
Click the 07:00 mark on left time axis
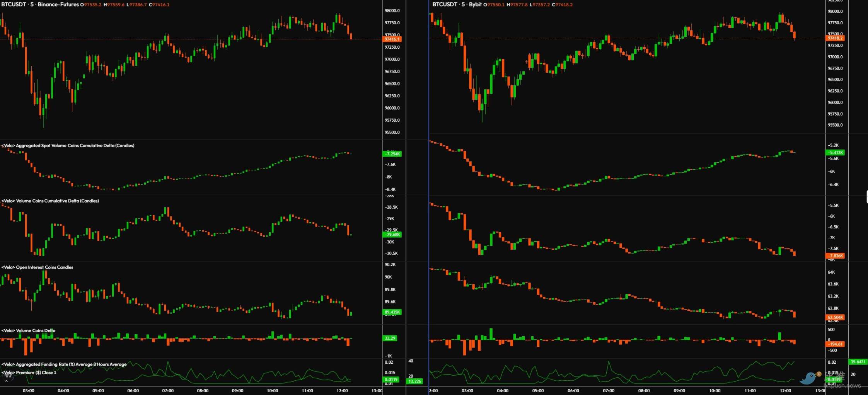click(168, 391)
